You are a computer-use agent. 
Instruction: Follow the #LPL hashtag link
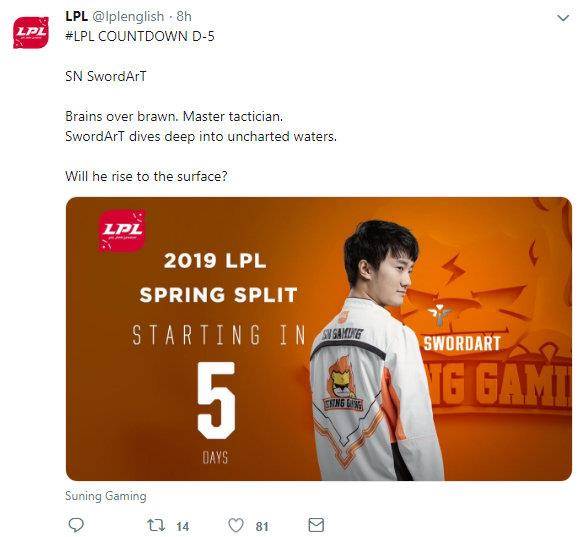click(80, 36)
